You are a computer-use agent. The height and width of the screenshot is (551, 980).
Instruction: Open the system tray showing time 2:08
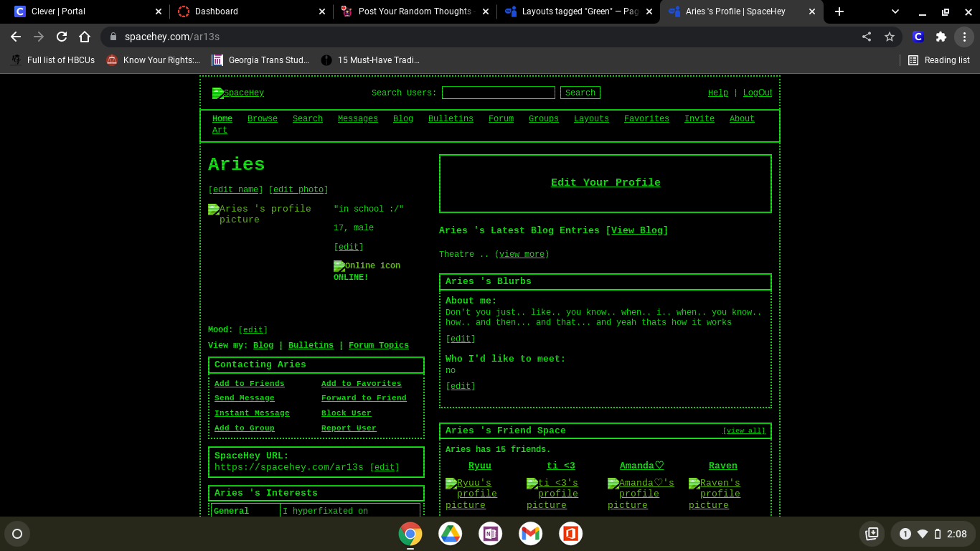point(933,534)
